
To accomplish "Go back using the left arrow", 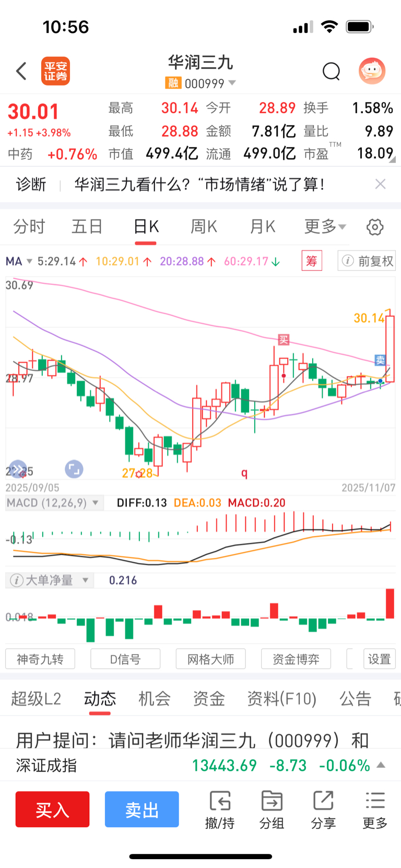I will tap(21, 71).
